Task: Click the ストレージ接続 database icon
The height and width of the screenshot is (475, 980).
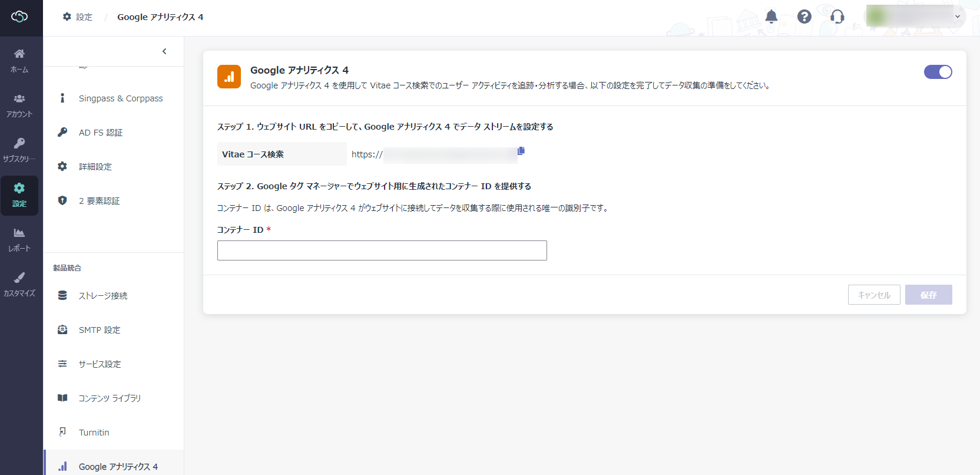Action: point(62,295)
